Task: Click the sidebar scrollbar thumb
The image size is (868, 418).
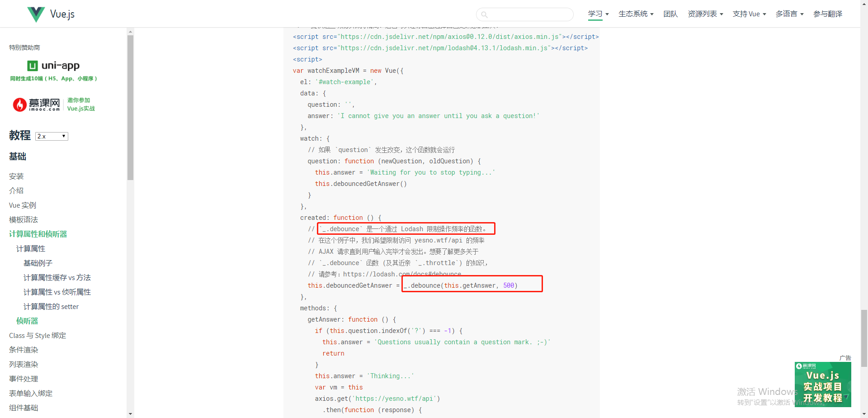Action: pos(130,108)
